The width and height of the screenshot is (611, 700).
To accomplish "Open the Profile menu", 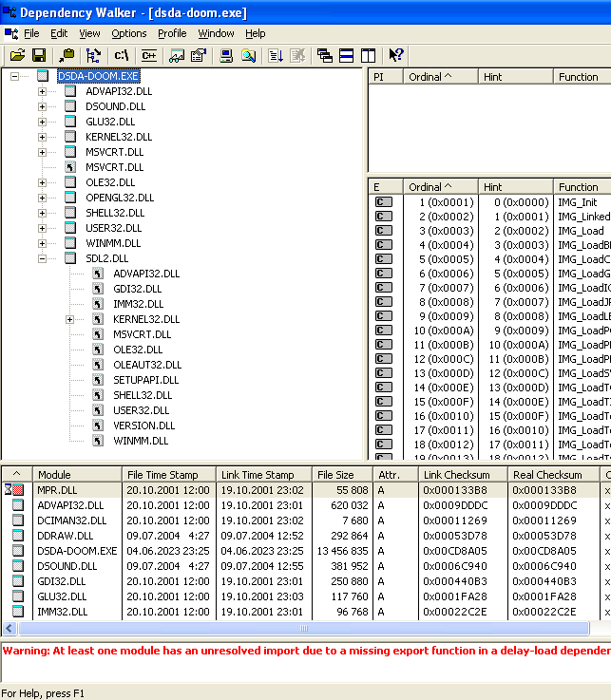I will pyautogui.click(x=172, y=33).
